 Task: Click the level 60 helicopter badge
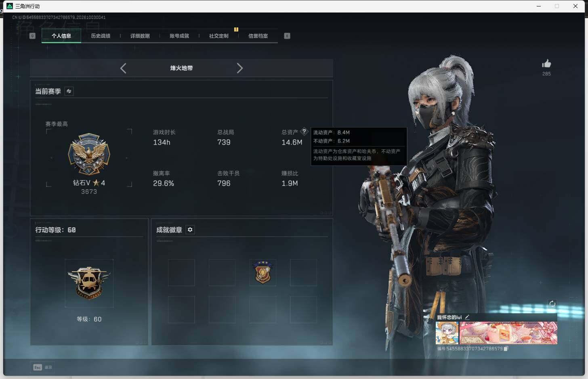click(89, 283)
